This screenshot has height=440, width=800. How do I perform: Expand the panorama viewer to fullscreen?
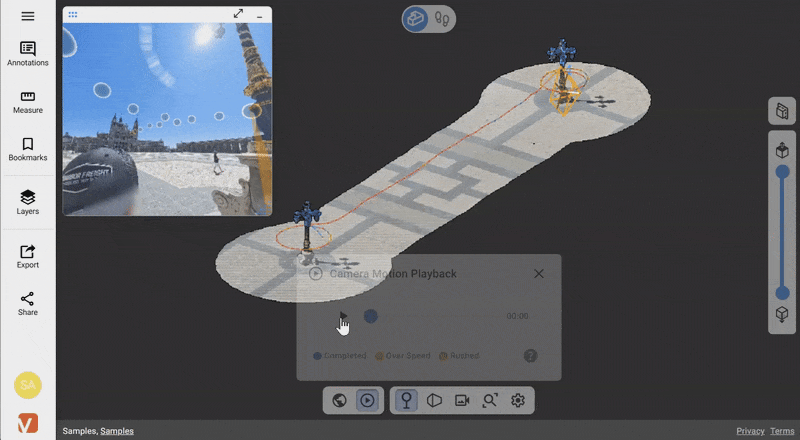click(238, 14)
